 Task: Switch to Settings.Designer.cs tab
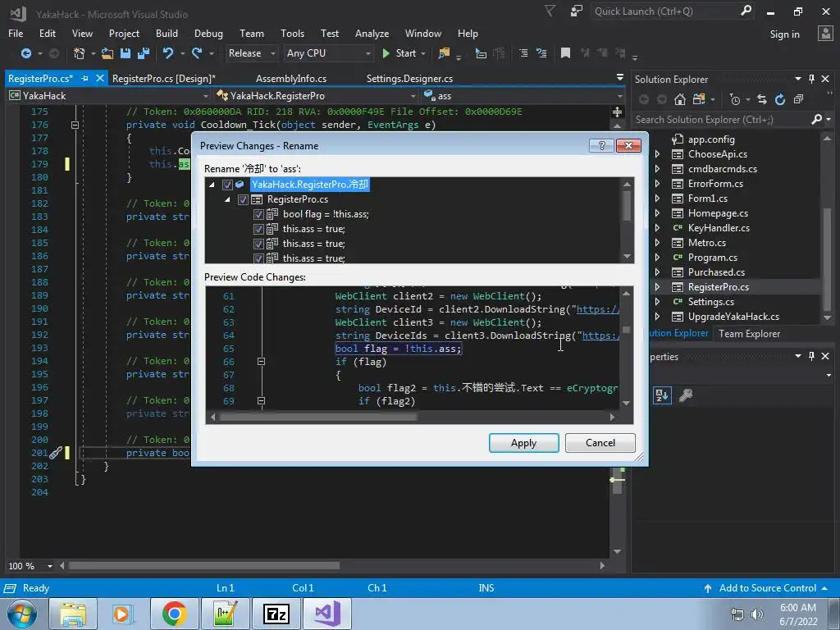tap(409, 79)
